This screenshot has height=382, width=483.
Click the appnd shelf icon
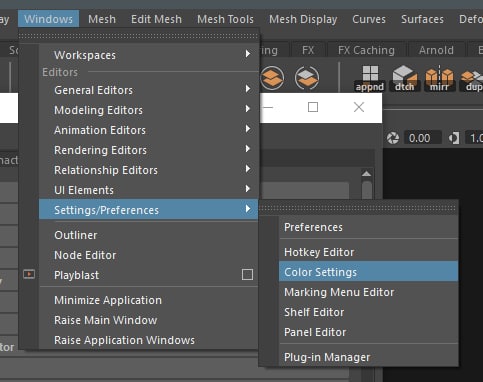(370, 78)
